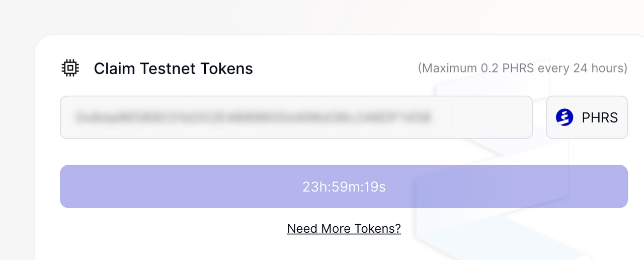644x260 pixels.
Task: Click the blurred wallet address text
Action: click(253, 117)
